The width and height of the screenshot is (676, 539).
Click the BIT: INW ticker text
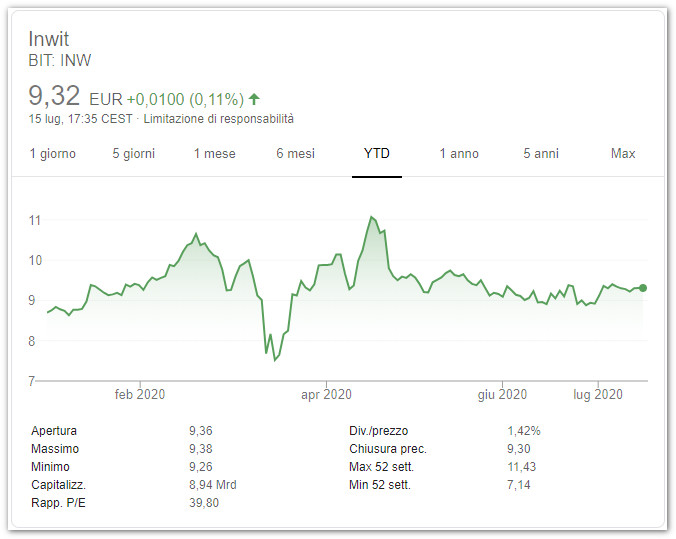point(60,60)
